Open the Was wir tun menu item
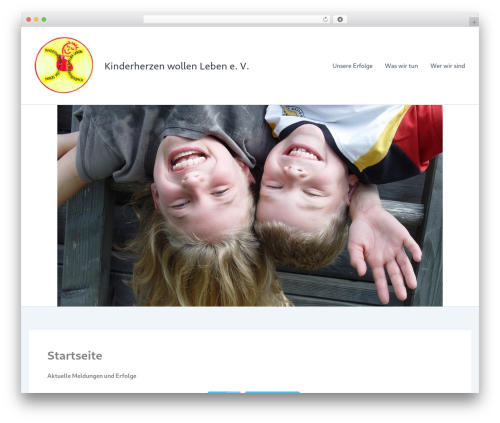Viewport: 500px width, 423px height. pos(401,66)
